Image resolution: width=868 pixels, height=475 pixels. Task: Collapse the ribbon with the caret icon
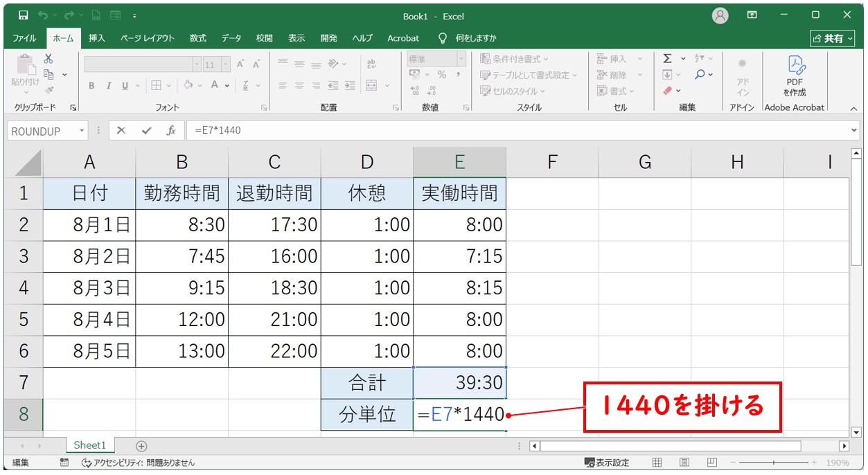click(x=853, y=108)
